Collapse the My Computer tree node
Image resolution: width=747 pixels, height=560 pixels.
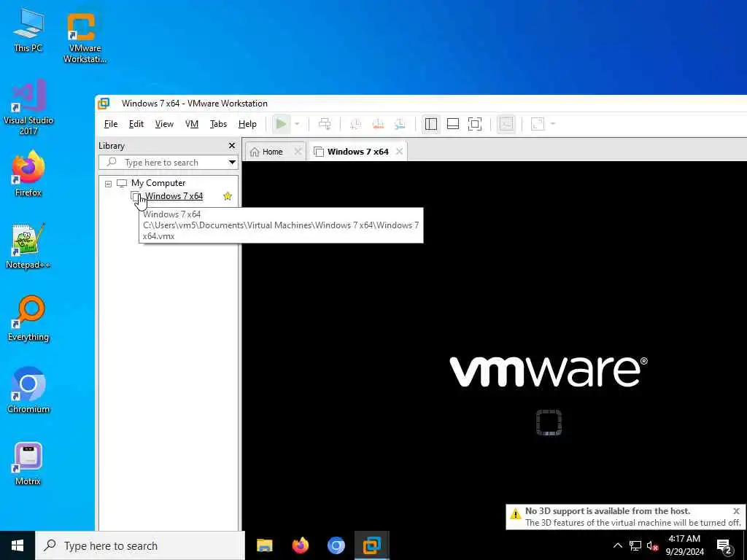108,183
